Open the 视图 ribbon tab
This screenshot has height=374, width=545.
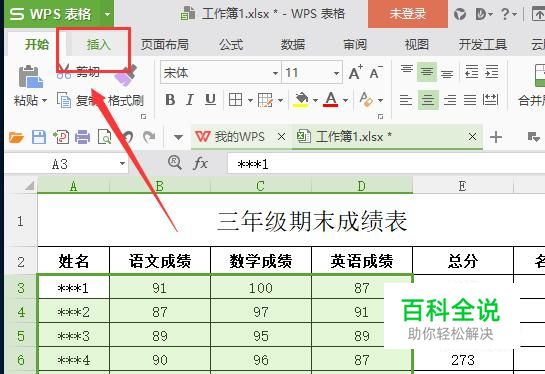tap(416, 44)
